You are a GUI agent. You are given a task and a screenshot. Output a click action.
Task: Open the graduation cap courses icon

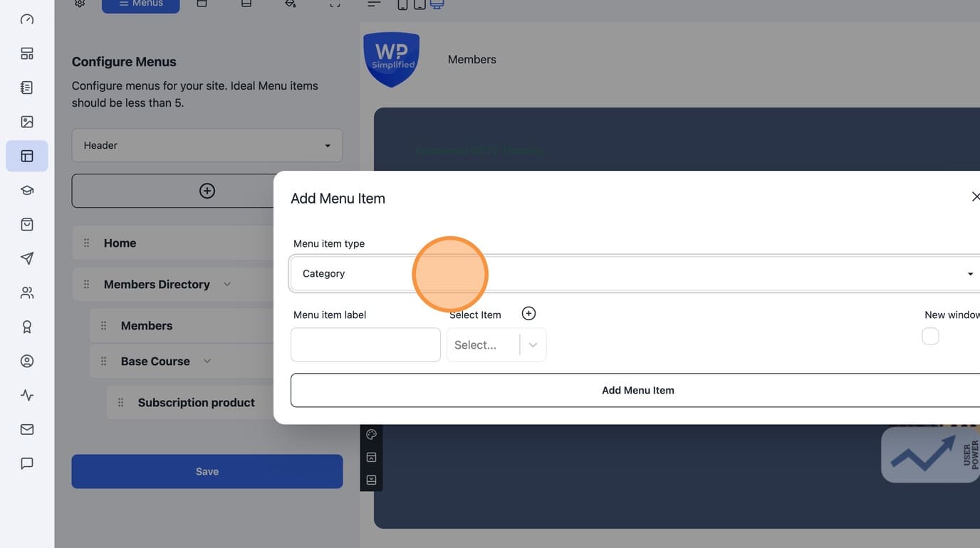[27, 190]
